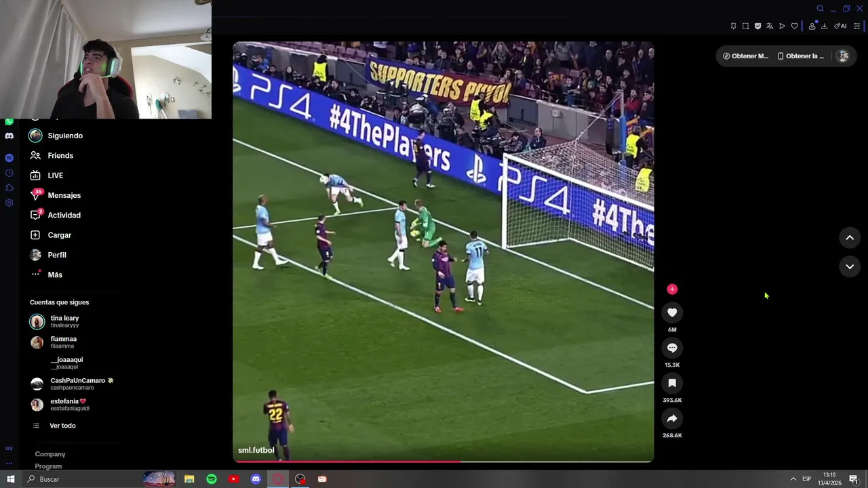Open the comments with 15.3K count
The width and height of the screenshot is (868, 488).
(x=672, y=348)
